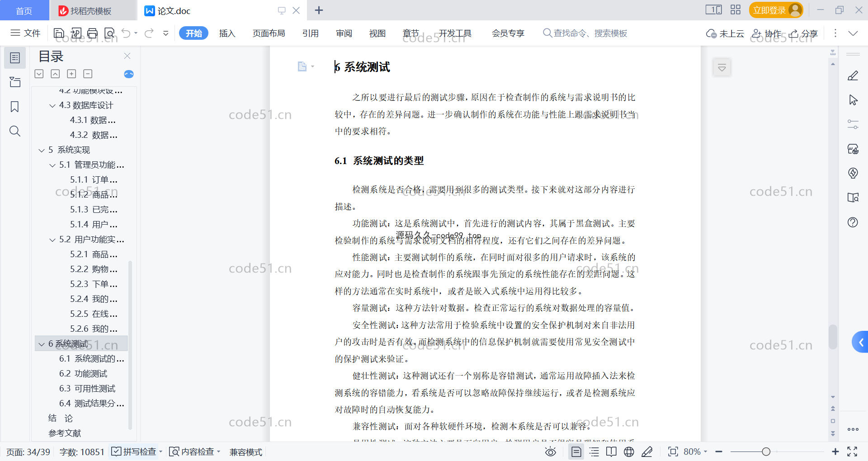Toggle spelling check in status bar
The height and width of the screenshot is (461, 868).
pyautogui.click(x=134, y=452)
